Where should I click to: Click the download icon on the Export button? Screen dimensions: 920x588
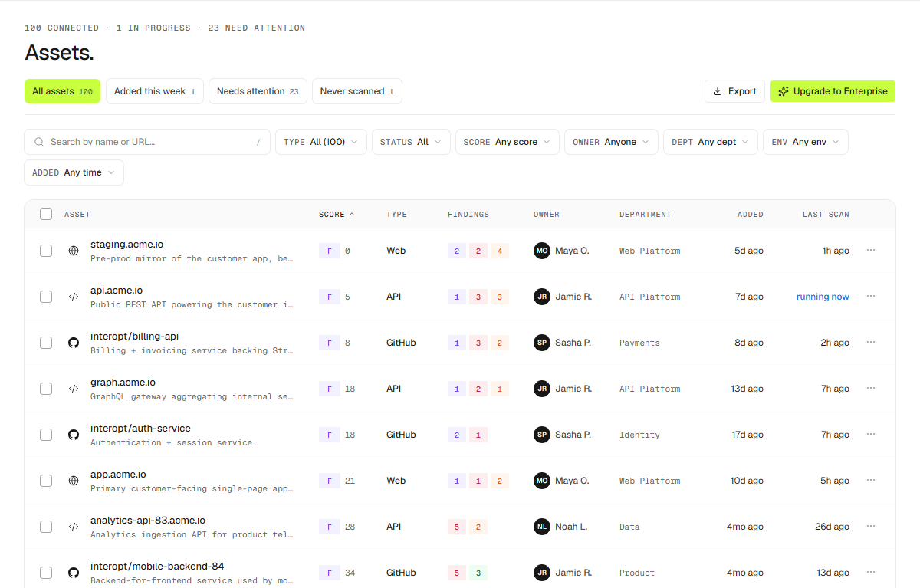pyautogui.click(x=718, y=91)
